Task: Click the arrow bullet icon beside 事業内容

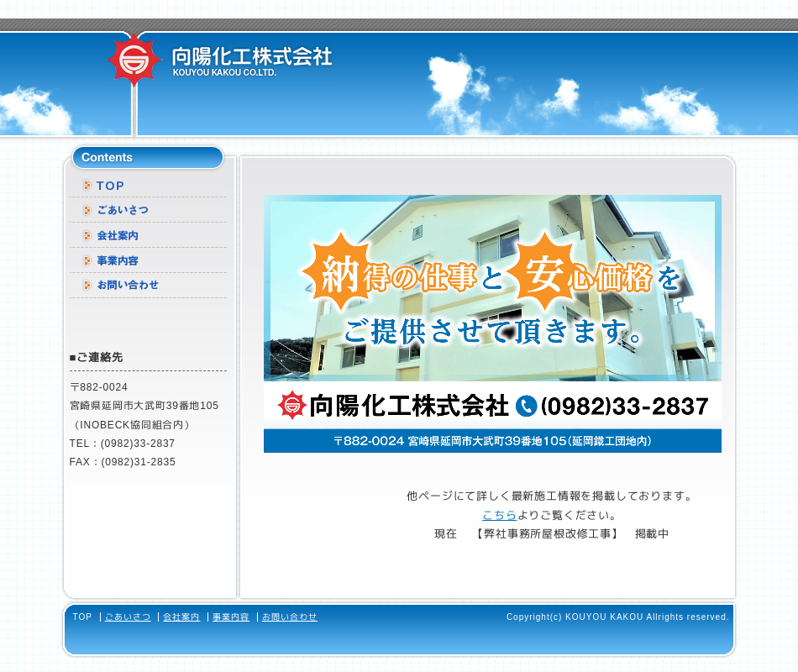Action: click(87, 261)
